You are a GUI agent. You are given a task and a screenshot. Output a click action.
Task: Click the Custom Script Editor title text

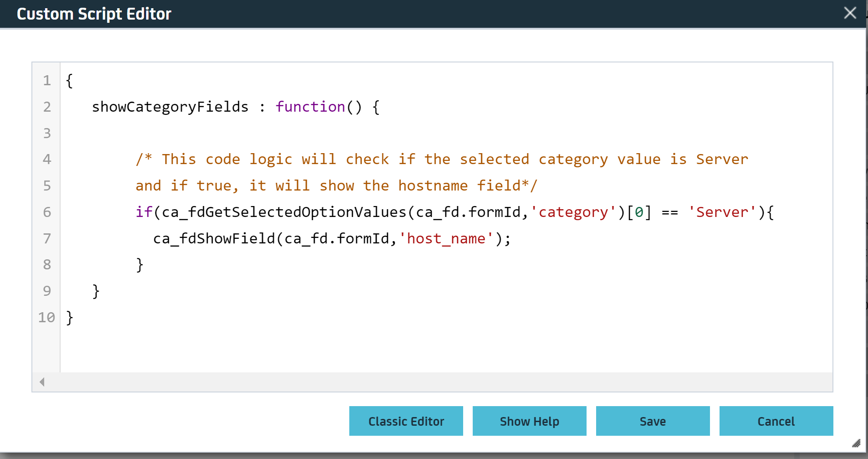94,13
